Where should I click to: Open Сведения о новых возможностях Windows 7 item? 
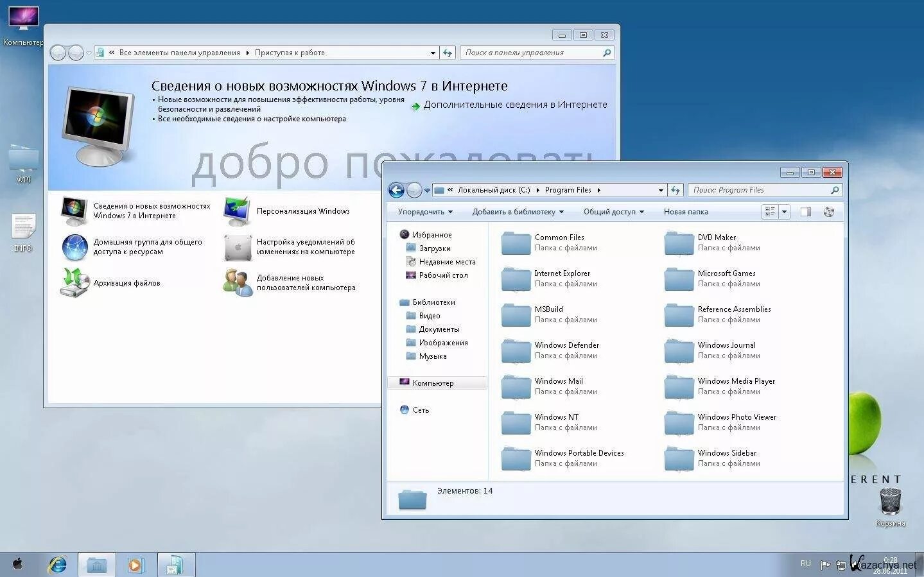pos(135,211)
